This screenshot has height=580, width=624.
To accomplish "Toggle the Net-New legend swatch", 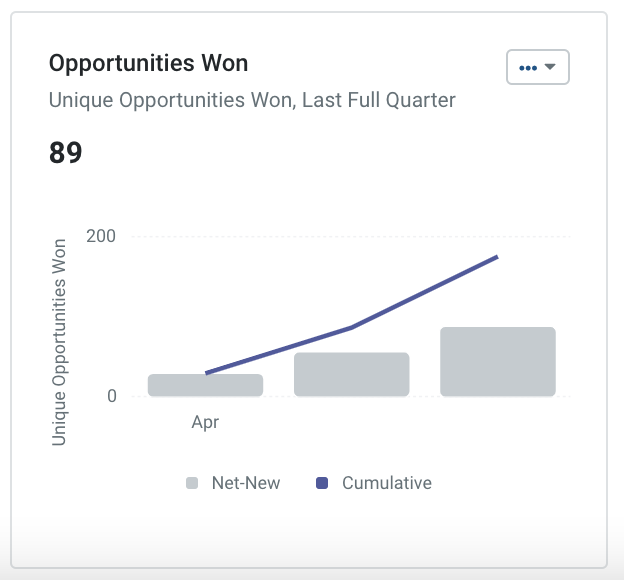I will click(x=192, y=483).
